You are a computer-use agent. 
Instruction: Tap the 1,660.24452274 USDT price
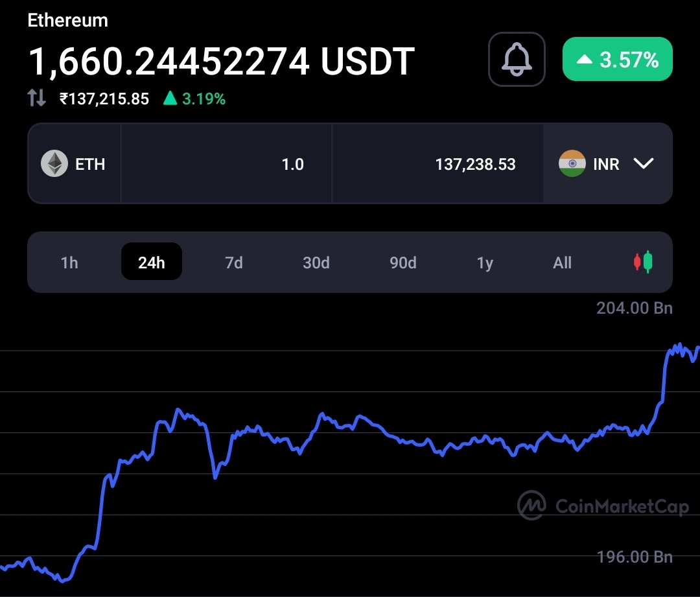(222, 61)
